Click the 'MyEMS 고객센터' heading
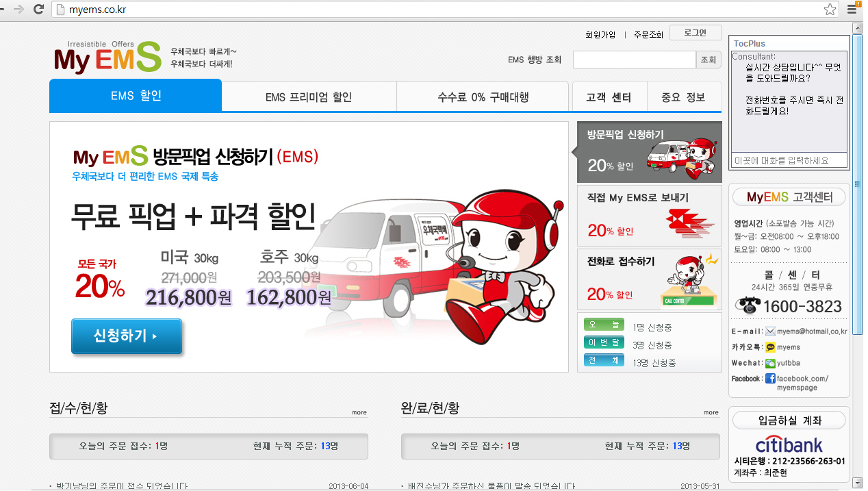868x491 pixels. point(789,197)
